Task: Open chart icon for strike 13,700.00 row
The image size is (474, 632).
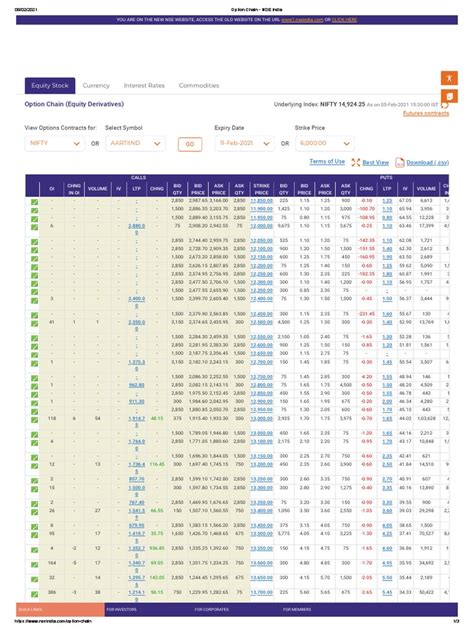Action: tap(35, 594)
